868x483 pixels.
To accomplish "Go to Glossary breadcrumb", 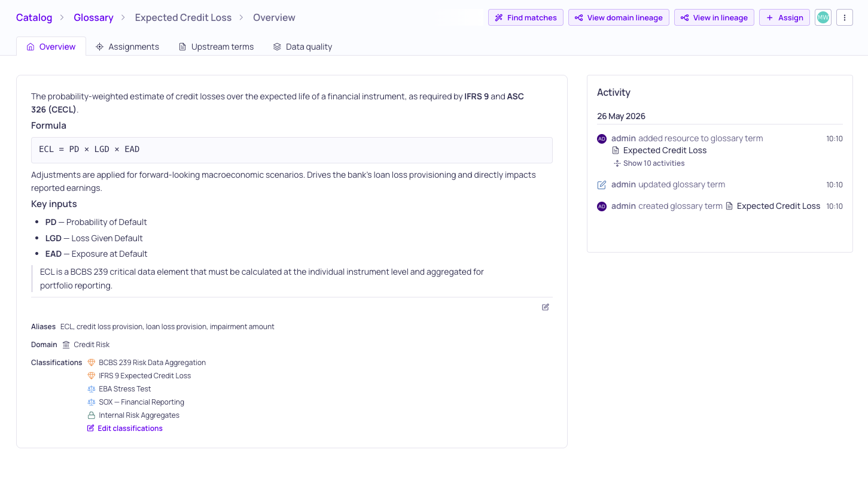I will [93, 18].
